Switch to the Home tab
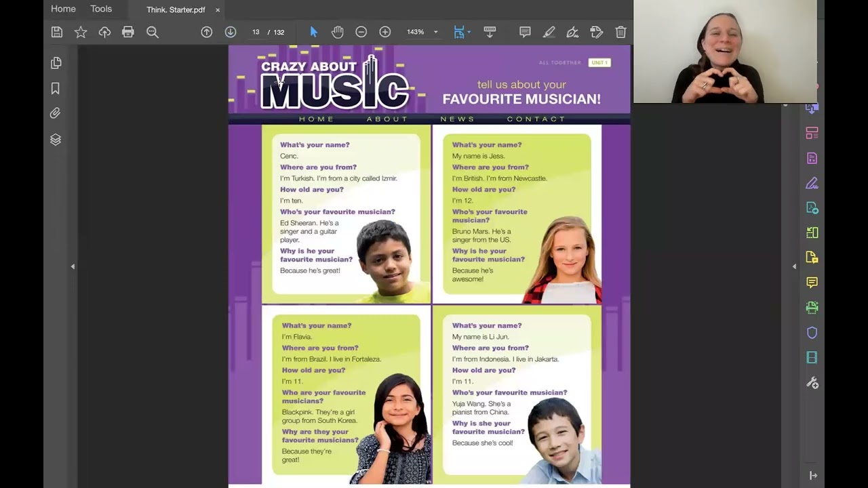 [63, 9]
